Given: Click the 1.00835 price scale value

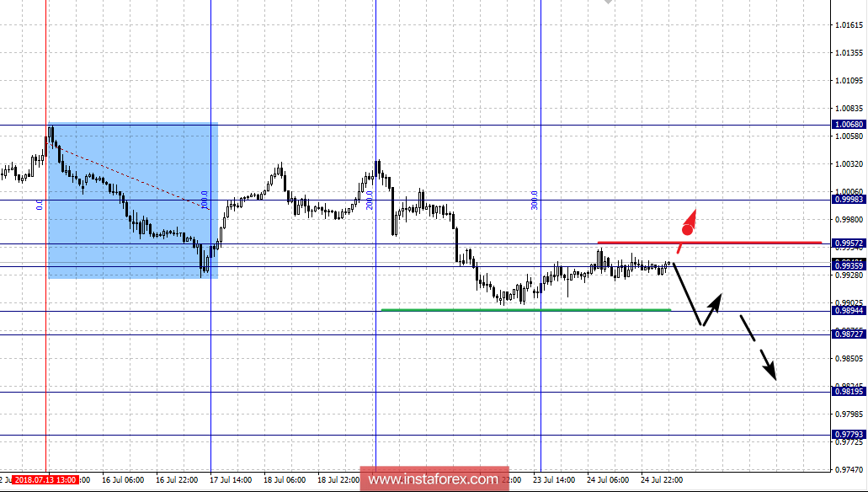Looking at the screenshot, I should [849, 109].
